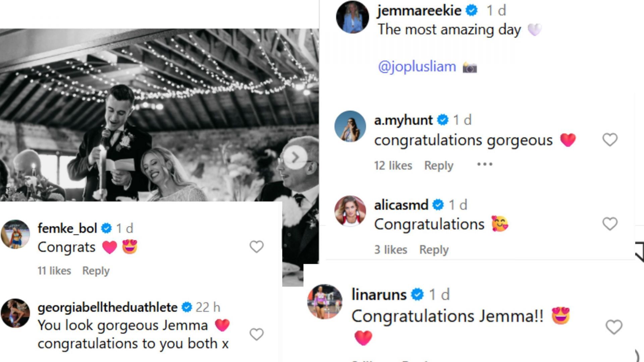Open the @joplusliam photographer profile

pos(417,67)
